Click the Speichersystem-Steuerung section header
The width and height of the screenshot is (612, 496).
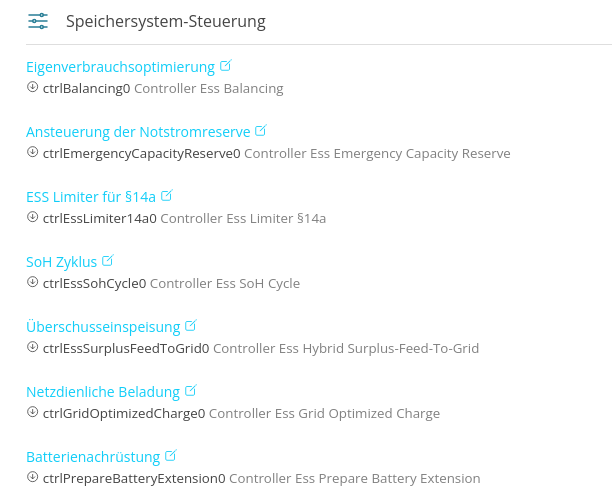165,21
